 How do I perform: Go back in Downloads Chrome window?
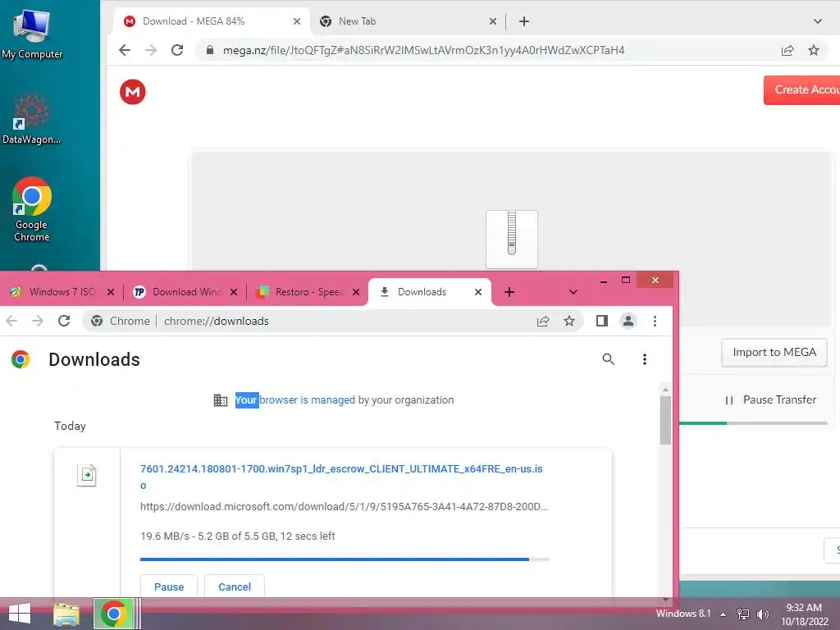tap(11, 321)
